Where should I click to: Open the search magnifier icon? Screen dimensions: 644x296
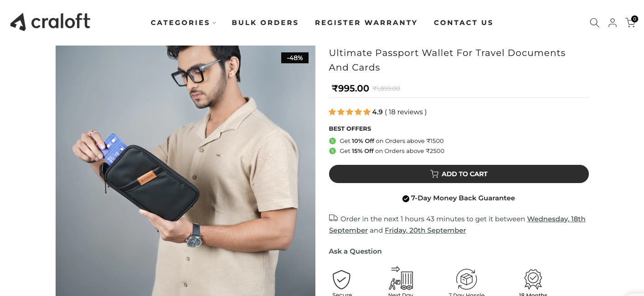pos(594,23)
